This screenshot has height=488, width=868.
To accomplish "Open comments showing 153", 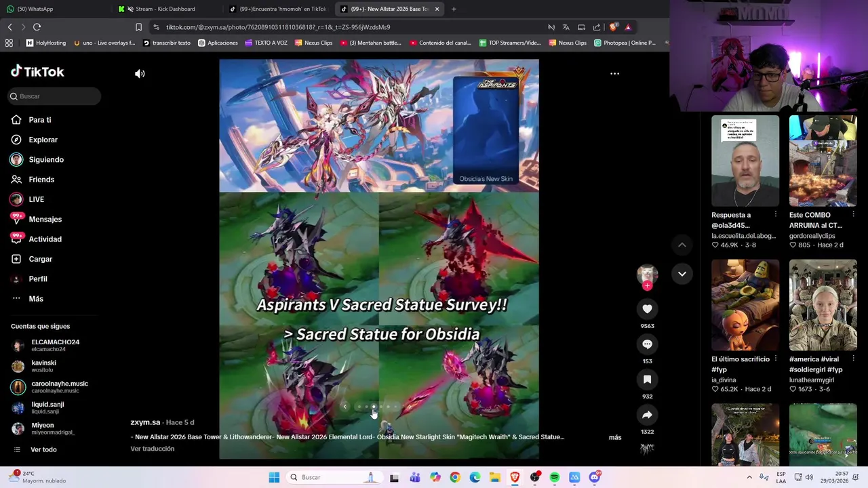I will [x=647, y=344].
